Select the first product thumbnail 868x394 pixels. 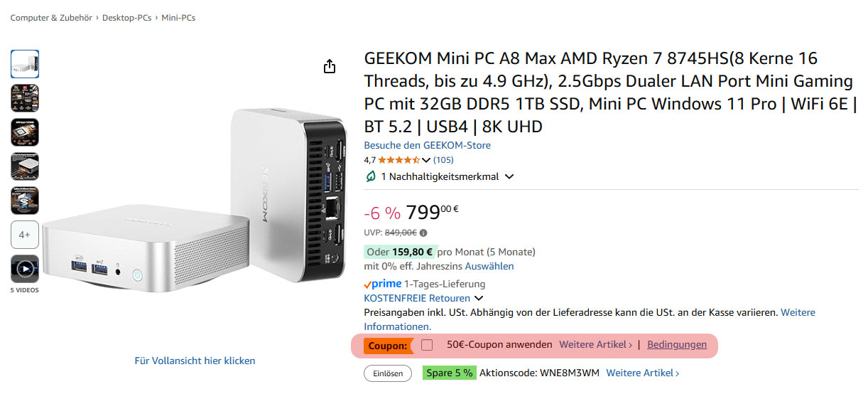coord(25,64)
